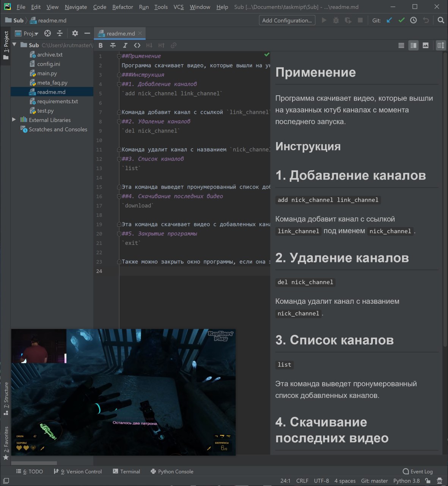This screenshot has height=486, width=448.
Task: Apply inline code formatting
Action: (x=137, y=45)
